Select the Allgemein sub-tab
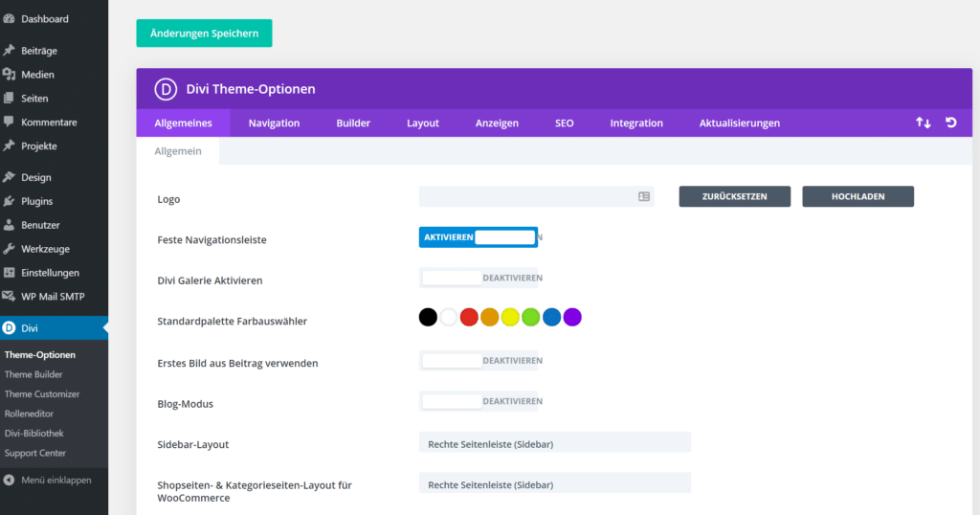Viewport: 980px width, 515px height. tap(178, 150)
